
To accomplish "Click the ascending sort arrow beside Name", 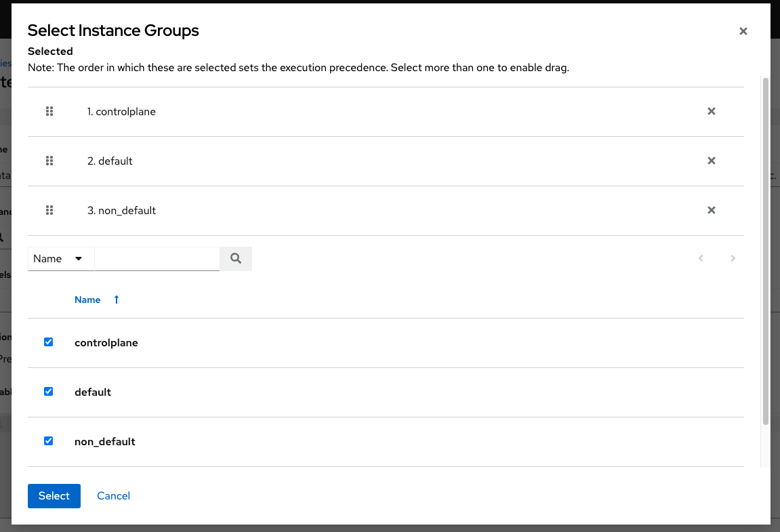I will coord(116,299).
